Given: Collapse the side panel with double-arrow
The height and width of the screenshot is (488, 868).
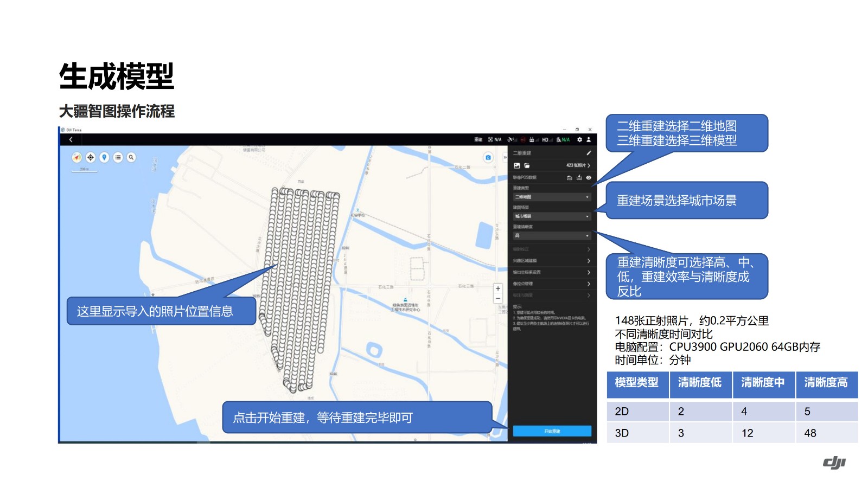Looking at the screenshot, I should 505,157.
